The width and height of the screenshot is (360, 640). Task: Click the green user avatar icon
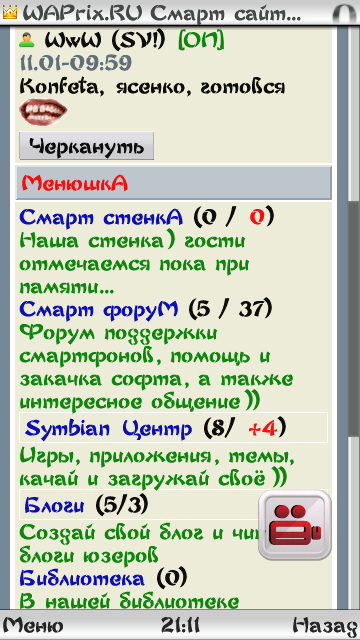[x=27, y=40]
